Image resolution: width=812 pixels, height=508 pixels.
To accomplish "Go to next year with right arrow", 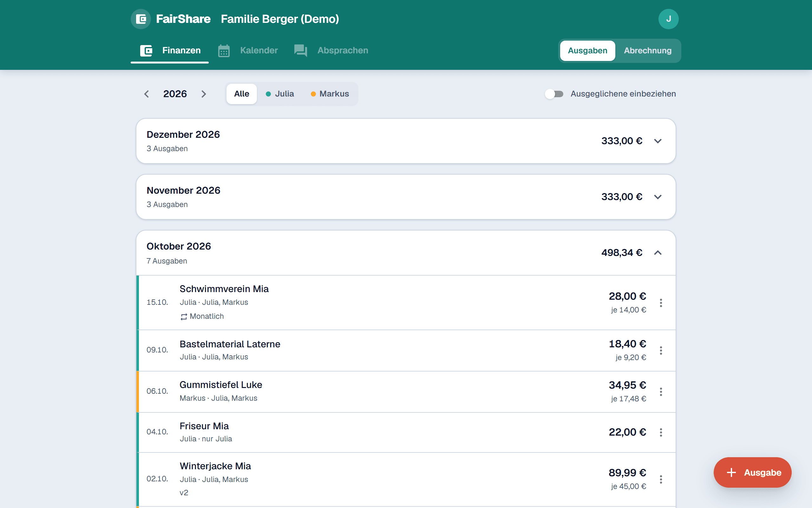I will [204, 94].
